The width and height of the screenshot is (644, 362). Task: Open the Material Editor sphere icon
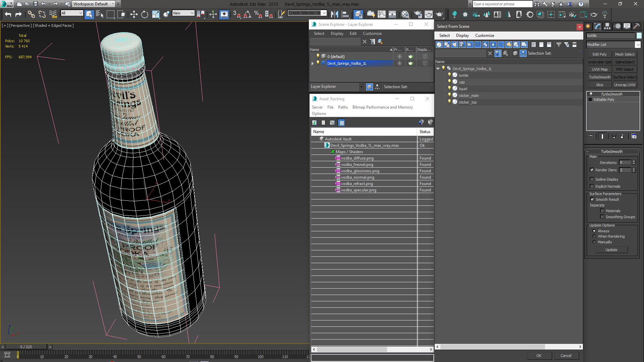tap(405, 14)
